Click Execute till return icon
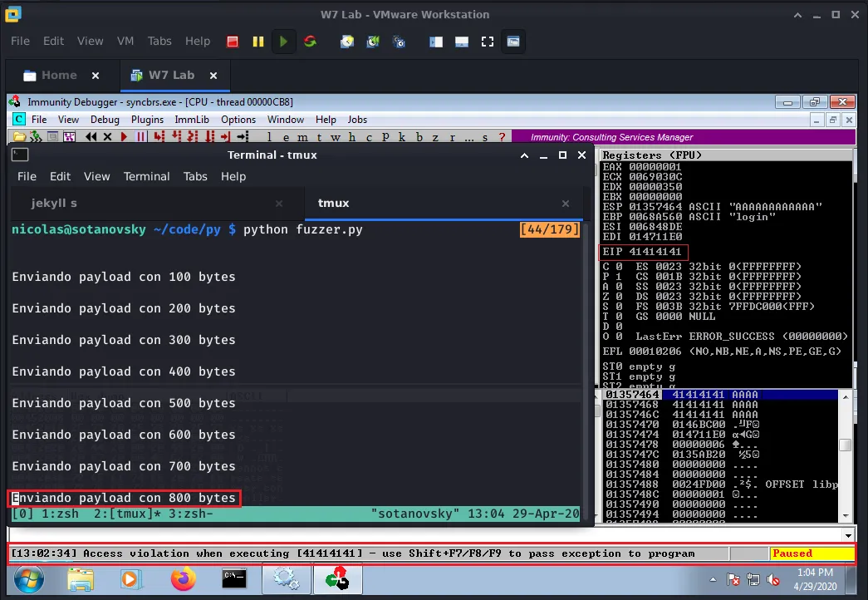Screen dimensions: 868x600 click(x=226, y=137)
